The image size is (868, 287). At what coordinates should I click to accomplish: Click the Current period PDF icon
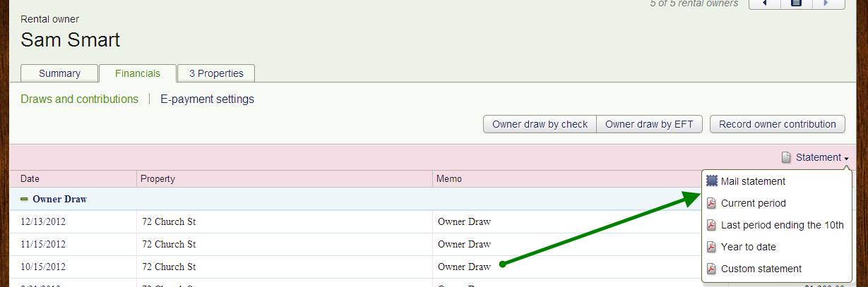(711, 203)
